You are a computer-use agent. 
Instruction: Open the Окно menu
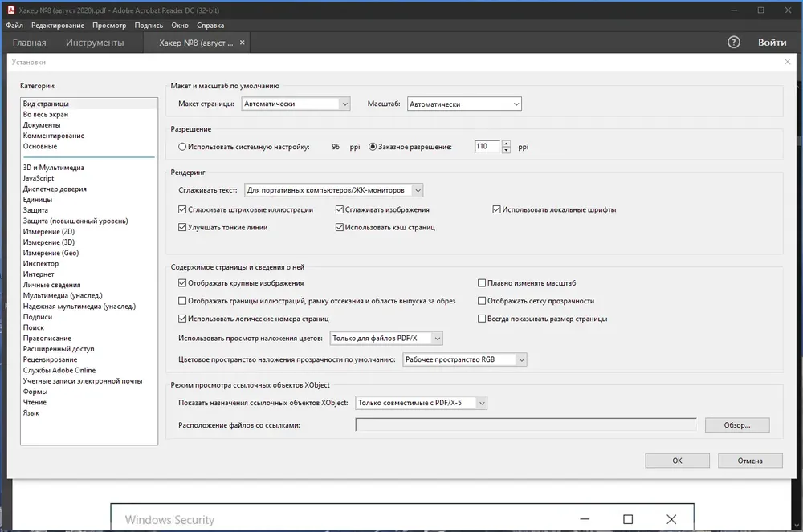[x=180, y=25]
